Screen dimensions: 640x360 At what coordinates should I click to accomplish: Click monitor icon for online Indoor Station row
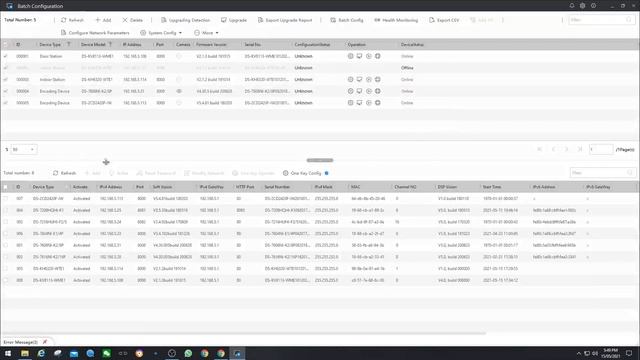tap(359, 80)
